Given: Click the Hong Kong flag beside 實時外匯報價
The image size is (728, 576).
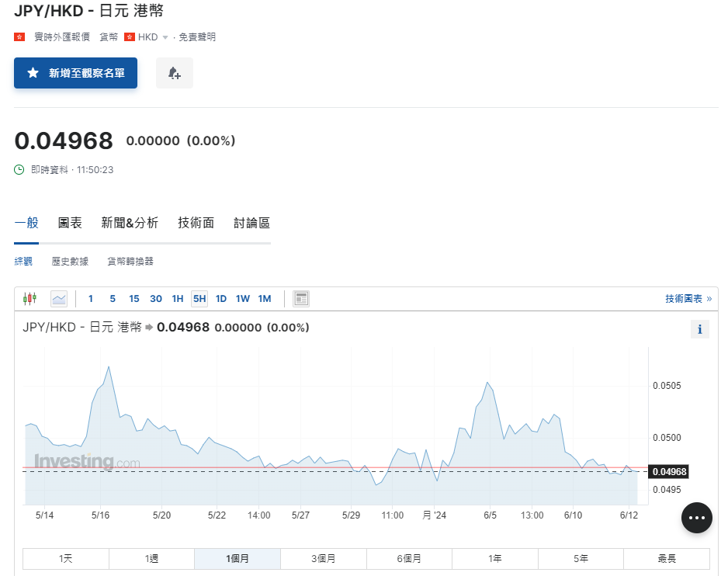Looking at the screenshot, I should tap(19, 36).
